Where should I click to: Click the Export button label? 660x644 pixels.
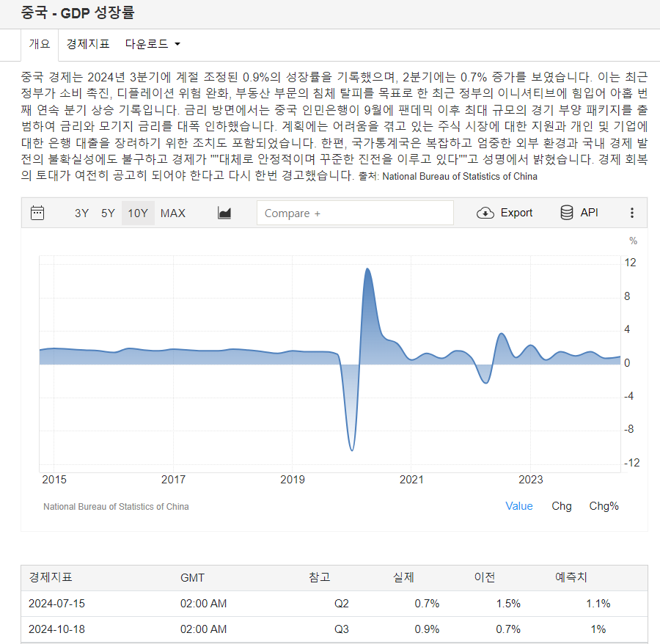516,213
